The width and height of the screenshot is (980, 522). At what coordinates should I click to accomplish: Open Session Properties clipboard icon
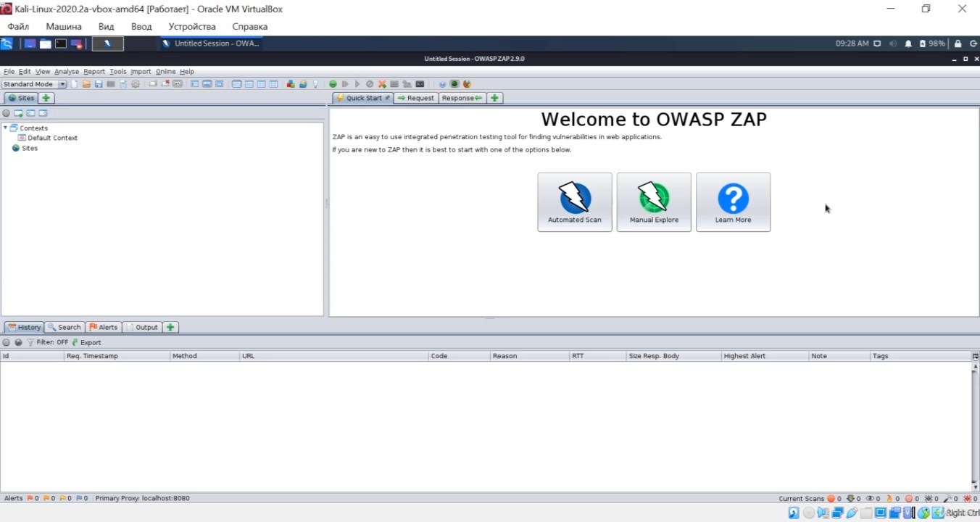pyautogui.click(x=123, y=84)
